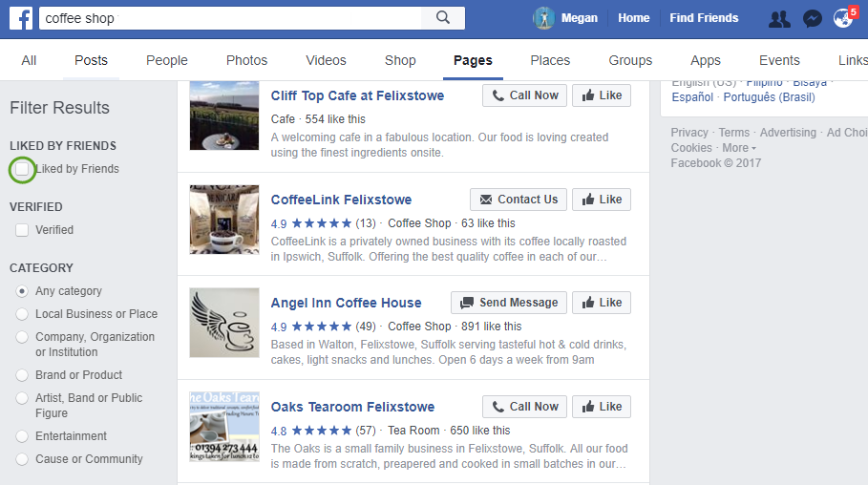This screenshot has height=485, width=868.
Task: Open the Terms footer link
Action: click(x=733, y=133)
